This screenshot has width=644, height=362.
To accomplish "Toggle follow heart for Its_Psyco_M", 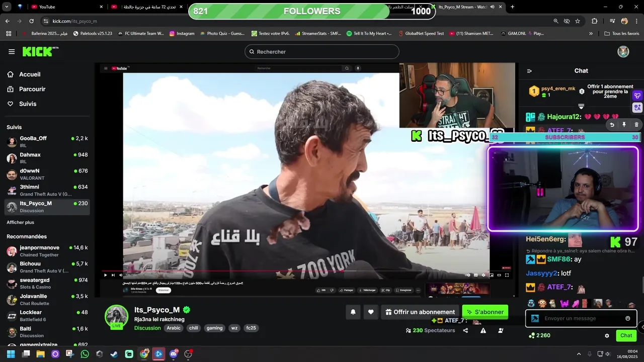I will tap(371, 312).
